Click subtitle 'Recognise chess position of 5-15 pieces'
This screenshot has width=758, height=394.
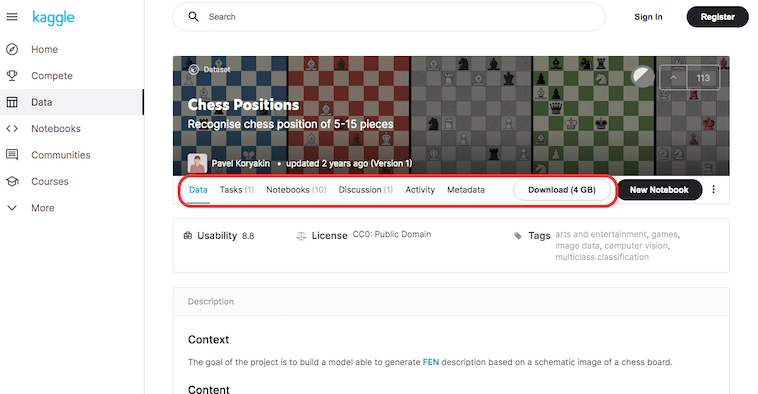tap(291, 124)
